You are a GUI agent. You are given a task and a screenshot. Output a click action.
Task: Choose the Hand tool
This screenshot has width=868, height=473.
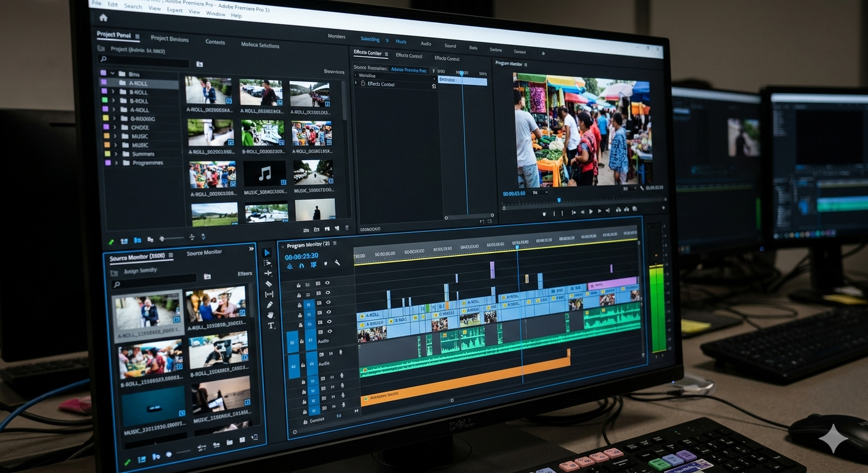coord(270,315)
